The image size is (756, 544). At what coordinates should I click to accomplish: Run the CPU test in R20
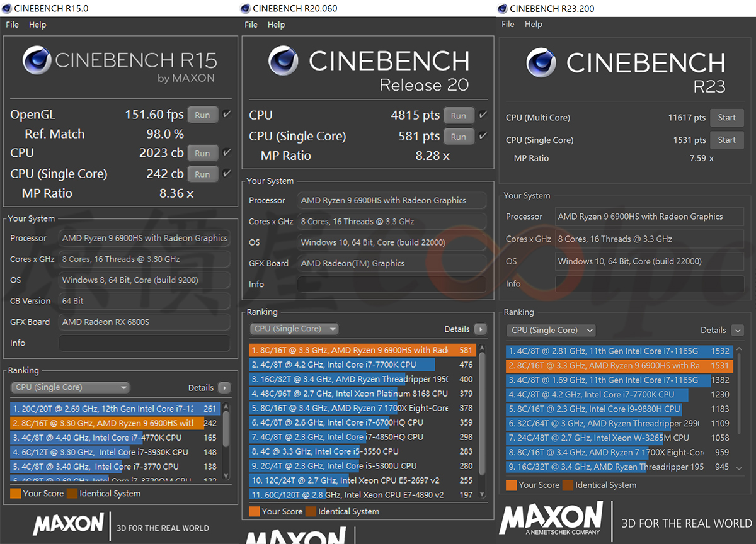point(459,116)
